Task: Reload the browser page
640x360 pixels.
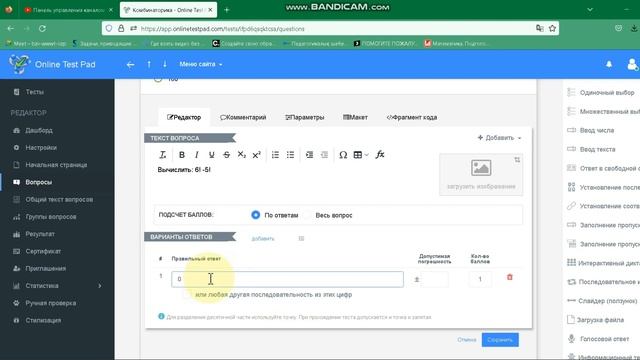Action: point(42,29)
